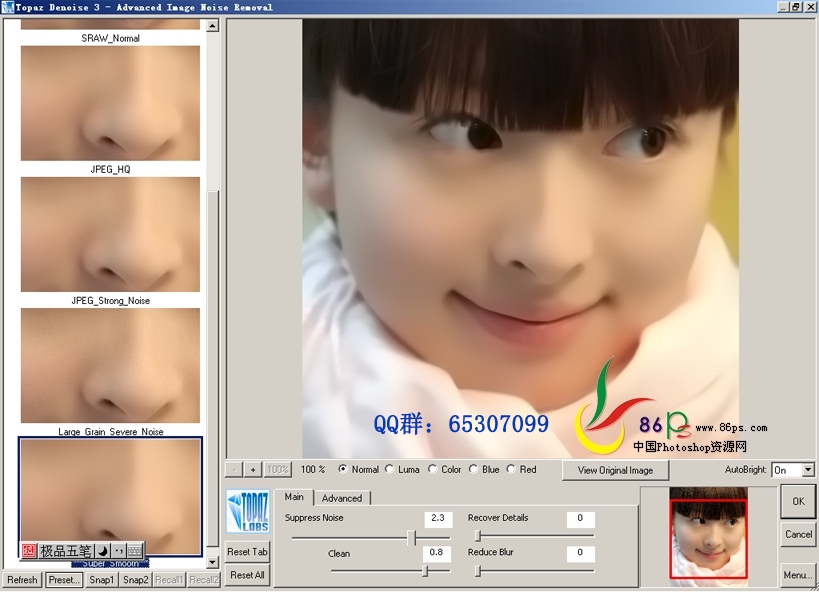This screenshot has height=592, width=819.
Task: Open the Menu... button
Action: tap(798, 575)
